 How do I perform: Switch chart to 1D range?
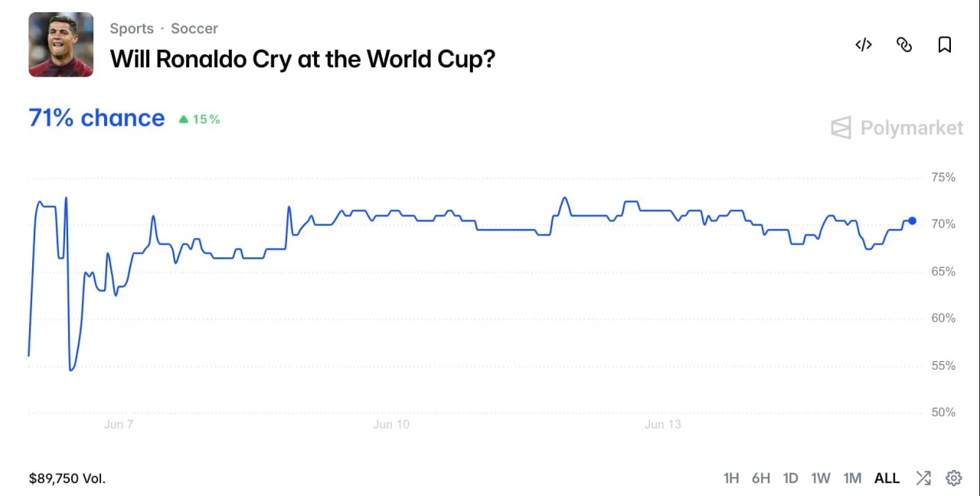(791, 478)
